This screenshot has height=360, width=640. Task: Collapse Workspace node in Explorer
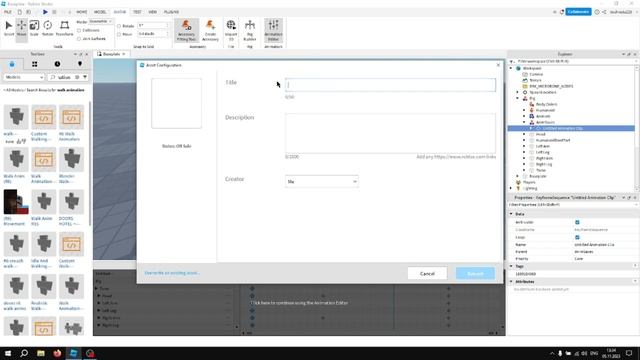click(x=511, y=68)
